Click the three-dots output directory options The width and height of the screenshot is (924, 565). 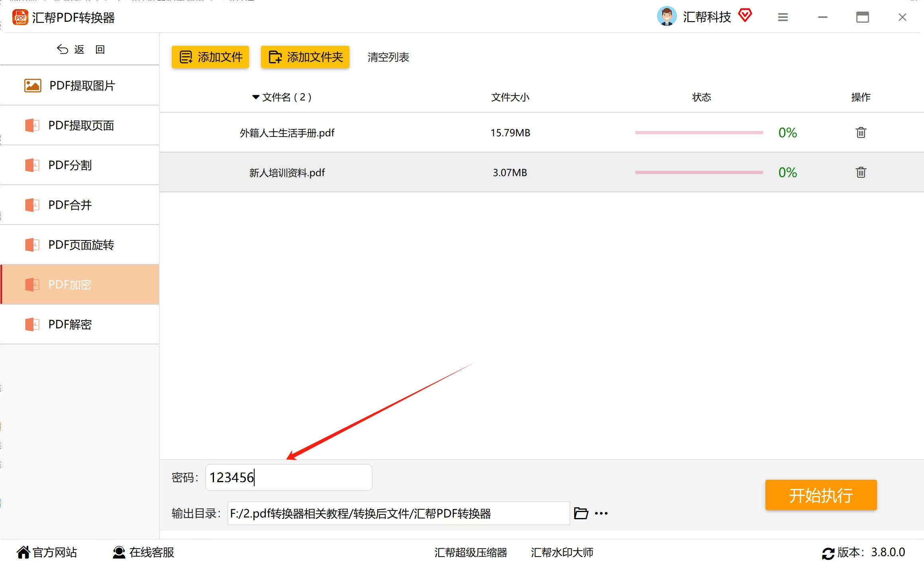coord(601,513)
